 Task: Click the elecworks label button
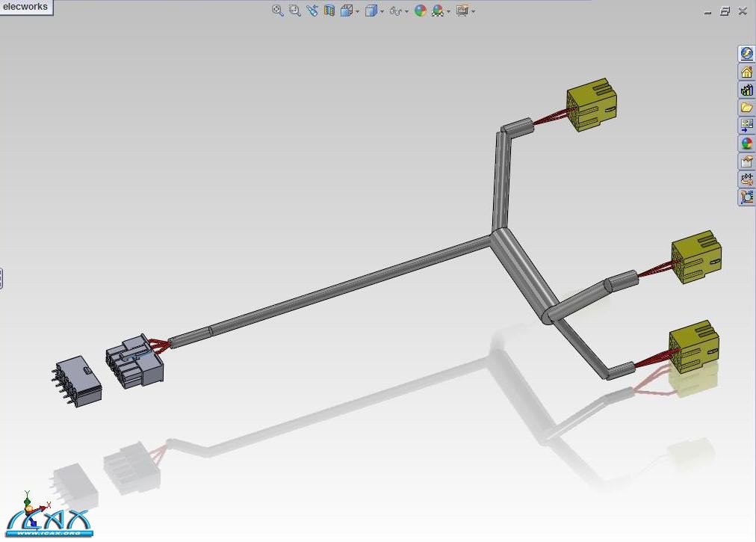[25, 7]
